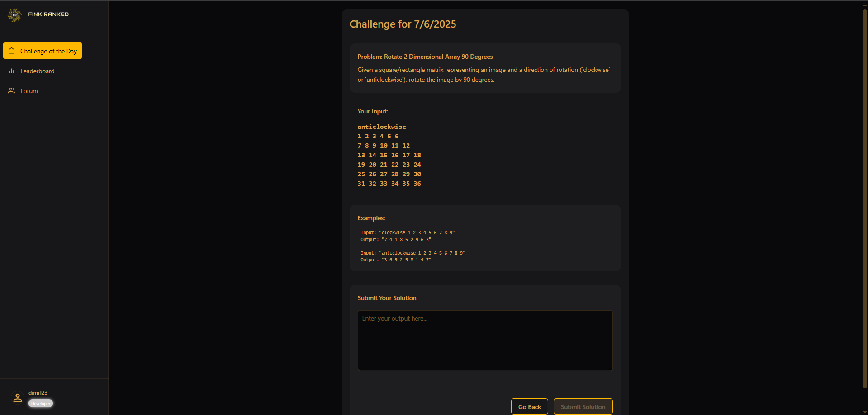The height and width of the screenshot is (415, 868).
Task: Go to the Leaderboard section
Action: pos(37,71)
